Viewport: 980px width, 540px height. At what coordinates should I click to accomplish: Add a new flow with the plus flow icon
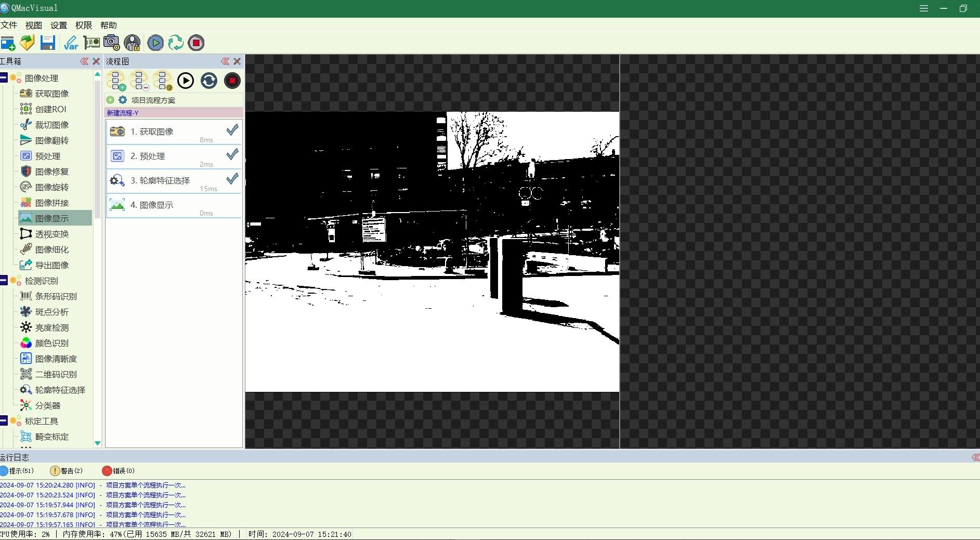tap(115, 81)
